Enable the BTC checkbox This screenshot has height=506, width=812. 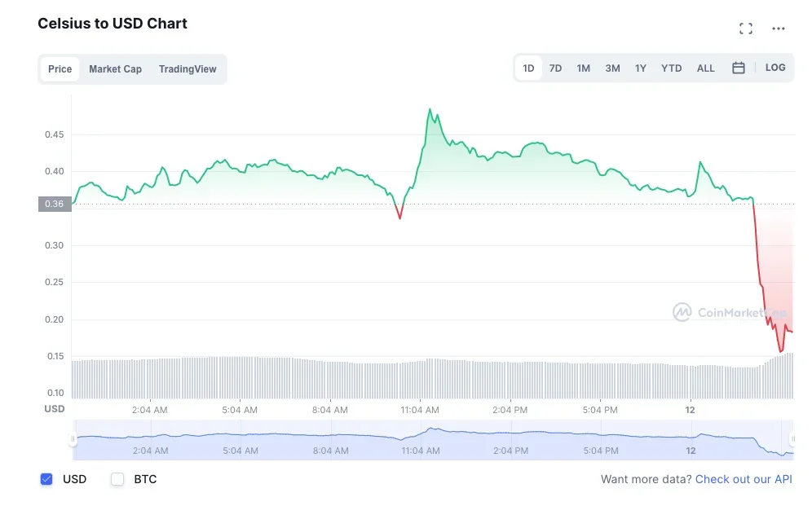pyautogui.click(x=117, y=479)
